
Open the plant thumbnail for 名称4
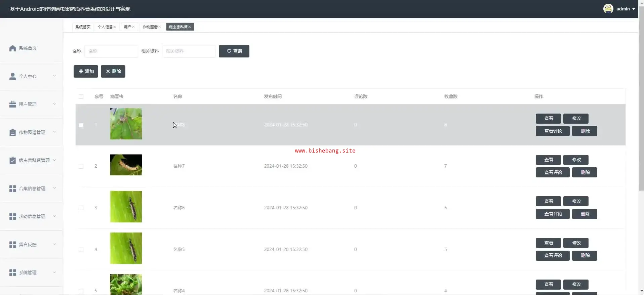pos(126,284)
